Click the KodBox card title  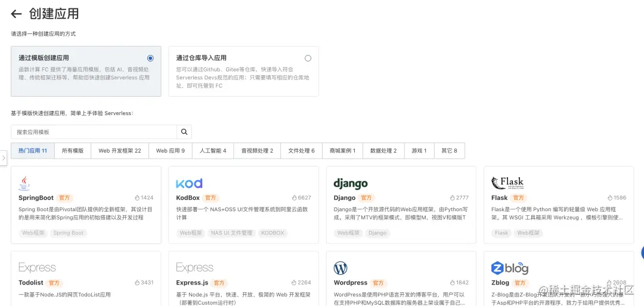188,197
